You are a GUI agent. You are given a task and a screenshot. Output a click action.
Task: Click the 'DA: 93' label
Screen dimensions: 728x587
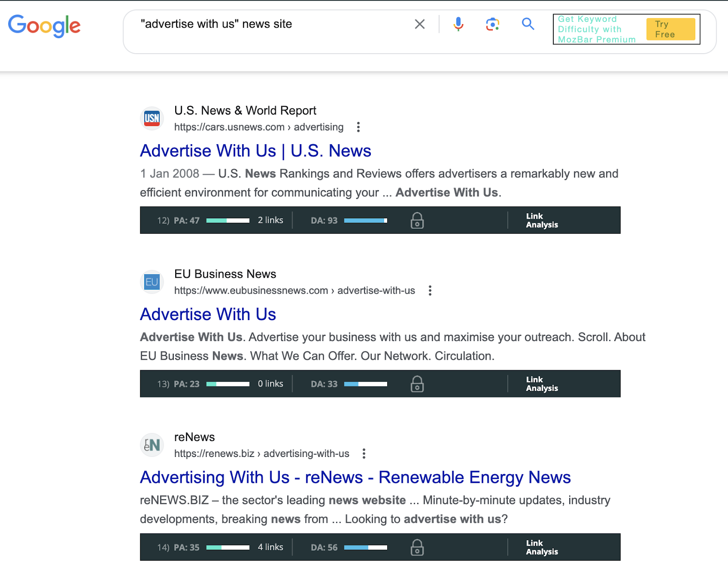[x=324, y=221]
